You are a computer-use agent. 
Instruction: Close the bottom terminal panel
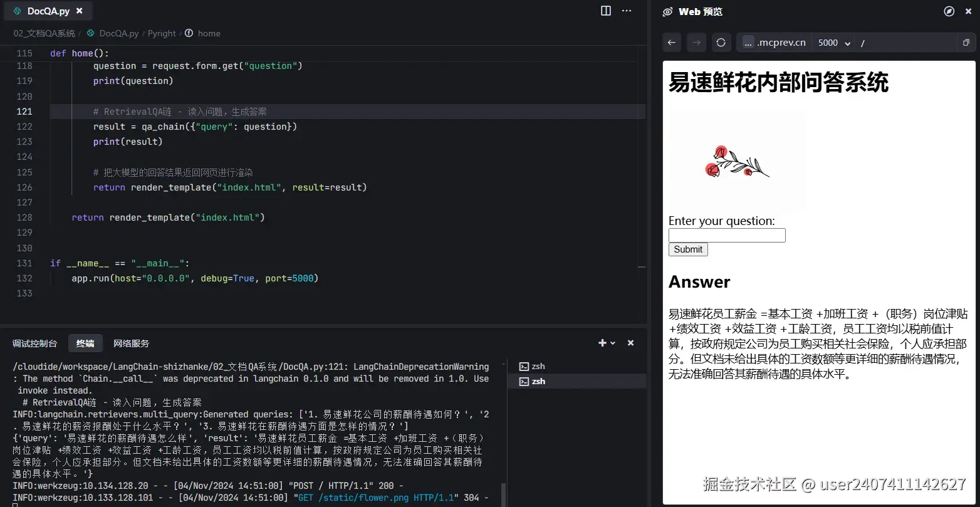[631, 343]
